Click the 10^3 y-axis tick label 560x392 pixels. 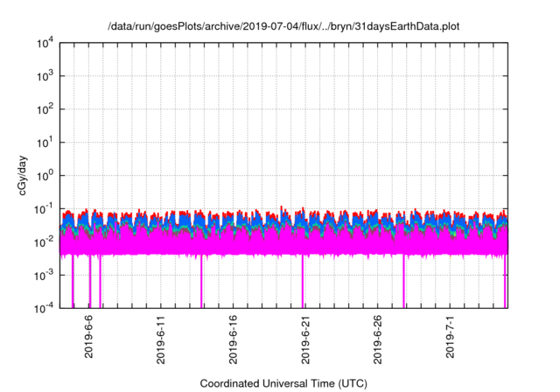(45, 76)
